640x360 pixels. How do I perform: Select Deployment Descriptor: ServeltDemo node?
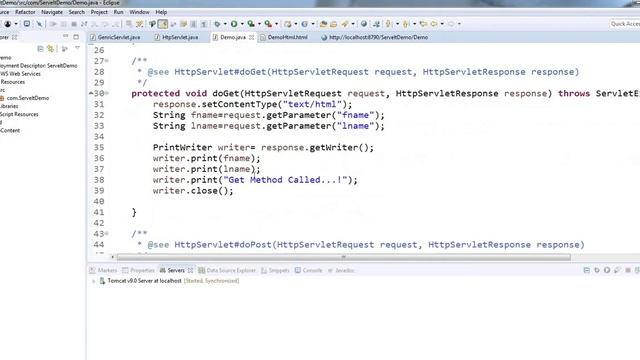(x=38, y=65)
